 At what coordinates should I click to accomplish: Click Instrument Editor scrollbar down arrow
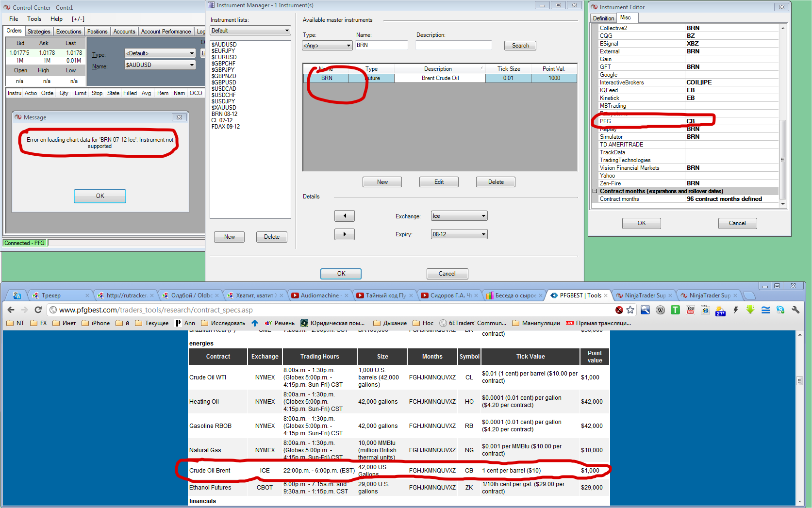click(783, 204)
